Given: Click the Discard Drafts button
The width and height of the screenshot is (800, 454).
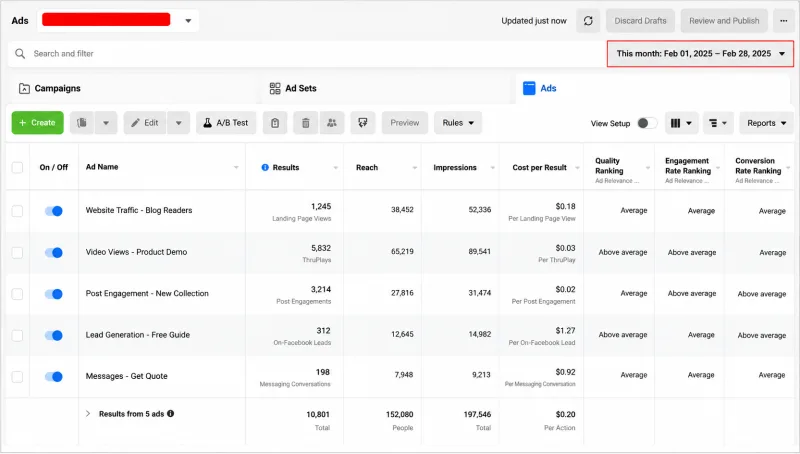Looking at the screenshot, I should coord(640,21).
